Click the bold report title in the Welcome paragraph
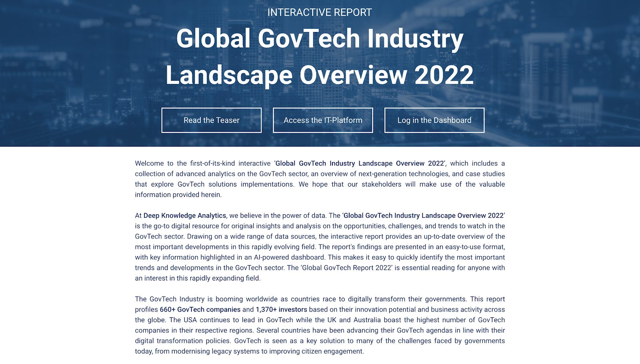The height and width of the screenshot is (364, 640). (360, 163)
